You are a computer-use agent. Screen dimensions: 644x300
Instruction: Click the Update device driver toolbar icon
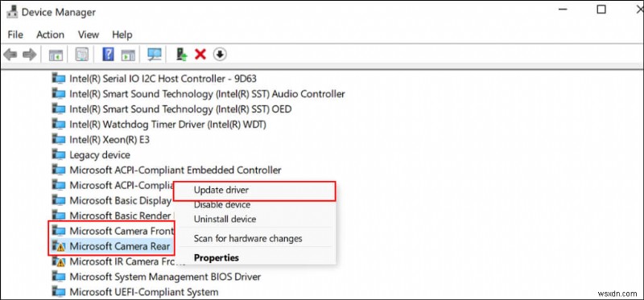(182, 54)
